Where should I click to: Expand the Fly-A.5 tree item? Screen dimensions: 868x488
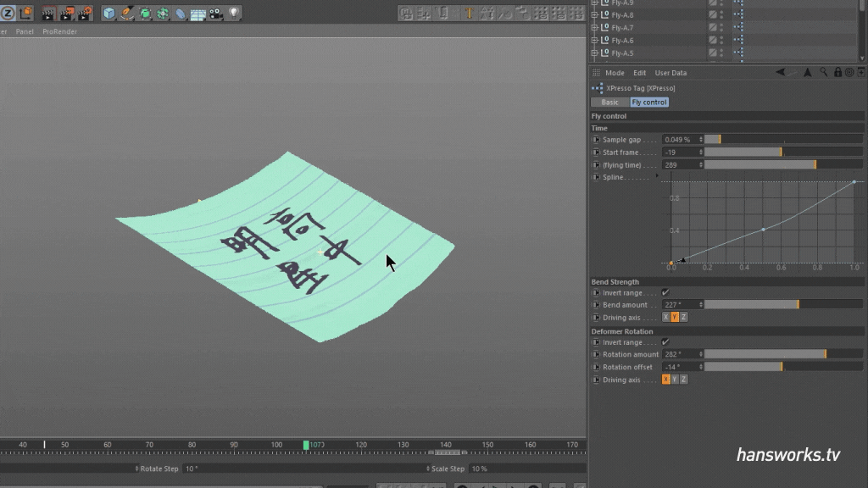pyautogui.click(x=594, y=53)
